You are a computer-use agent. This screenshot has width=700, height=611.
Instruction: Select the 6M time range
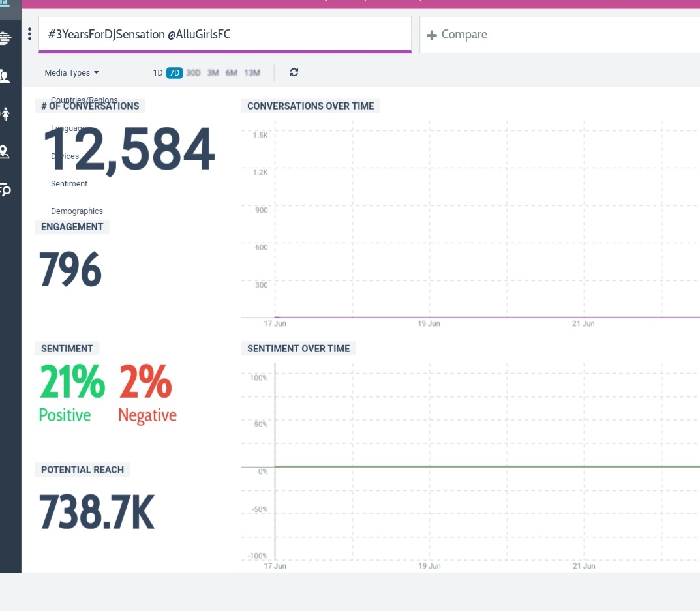tap(231, 73)
